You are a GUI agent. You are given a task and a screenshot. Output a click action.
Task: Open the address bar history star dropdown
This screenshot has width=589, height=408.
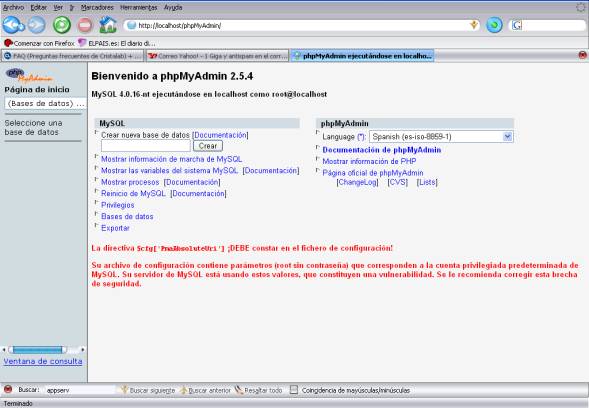click(474, 25)
